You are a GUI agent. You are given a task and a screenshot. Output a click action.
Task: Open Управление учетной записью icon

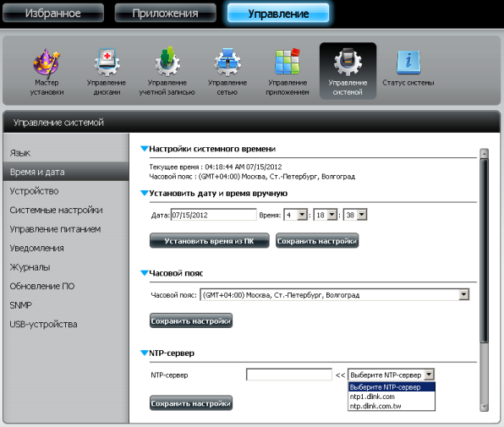click(167, 62)
